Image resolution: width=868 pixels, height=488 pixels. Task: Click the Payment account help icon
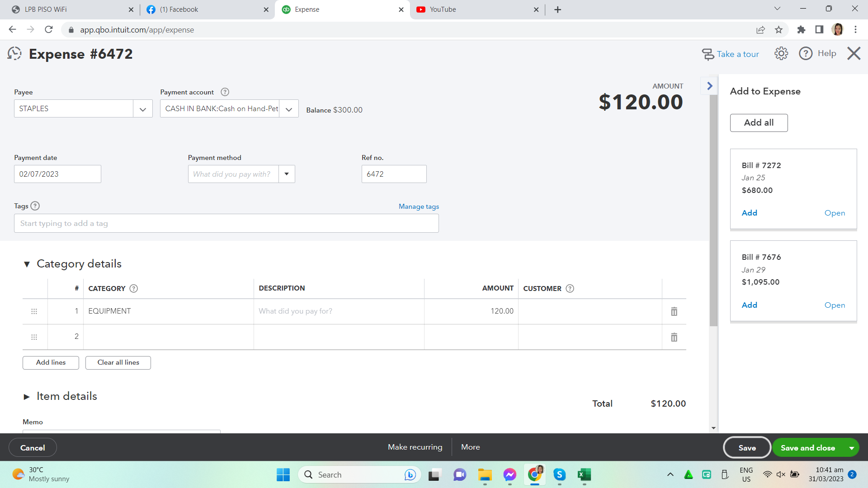click(225, 92)
